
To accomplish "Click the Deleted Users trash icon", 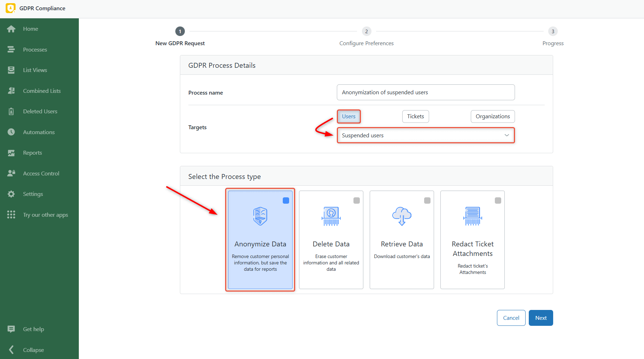I will [11, 112].
